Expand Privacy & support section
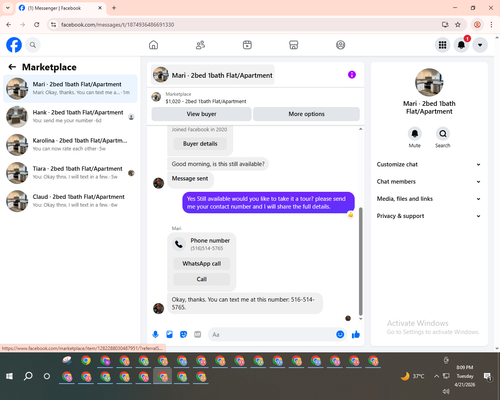The image size is (500, 400). click(429, 216)
